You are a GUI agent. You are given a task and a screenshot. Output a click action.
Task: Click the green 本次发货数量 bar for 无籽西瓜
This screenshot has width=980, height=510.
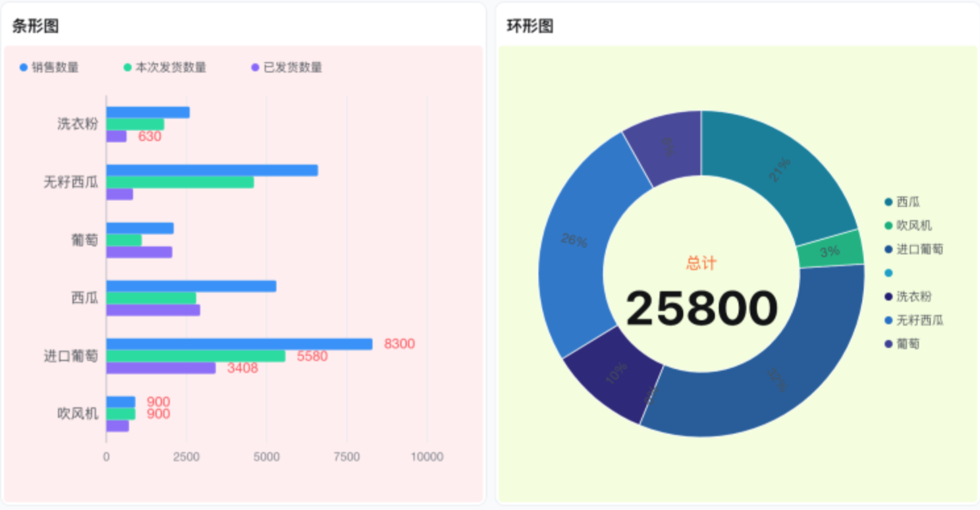pos(180,183)
